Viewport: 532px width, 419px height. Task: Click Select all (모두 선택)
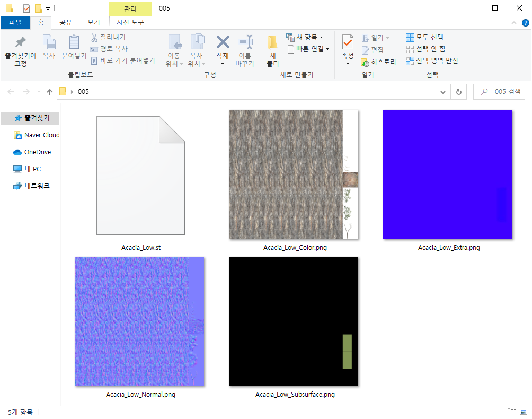(425, 37)
